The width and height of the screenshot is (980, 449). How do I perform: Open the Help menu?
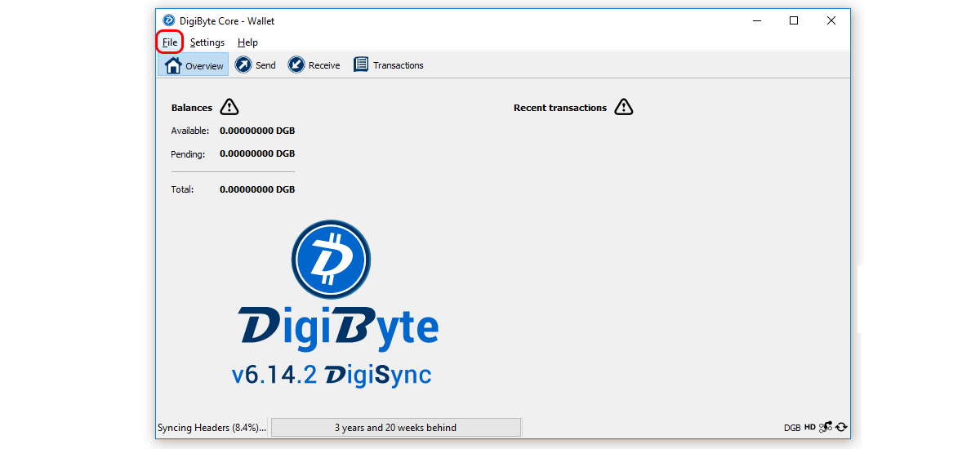(247, 42)
